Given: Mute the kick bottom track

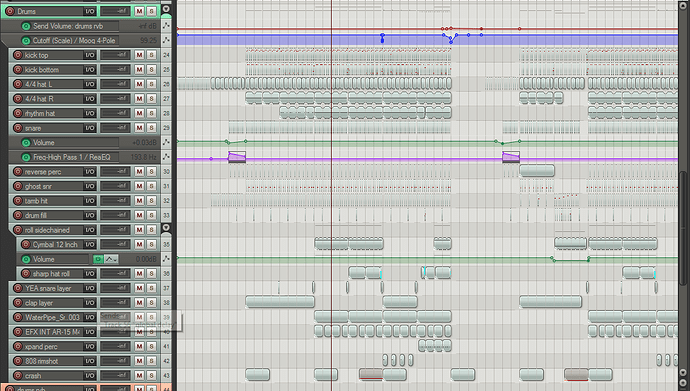Looking at the screenshot, I should 139,69.
